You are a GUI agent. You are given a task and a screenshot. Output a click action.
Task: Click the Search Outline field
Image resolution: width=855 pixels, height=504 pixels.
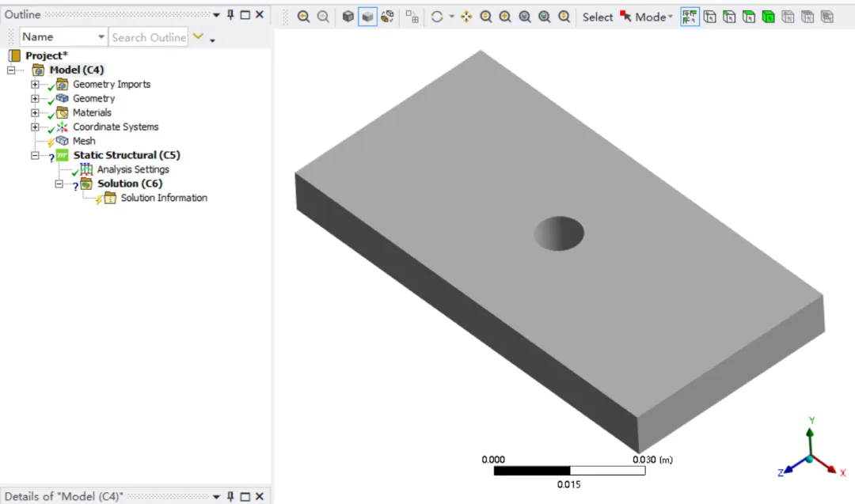148,37
